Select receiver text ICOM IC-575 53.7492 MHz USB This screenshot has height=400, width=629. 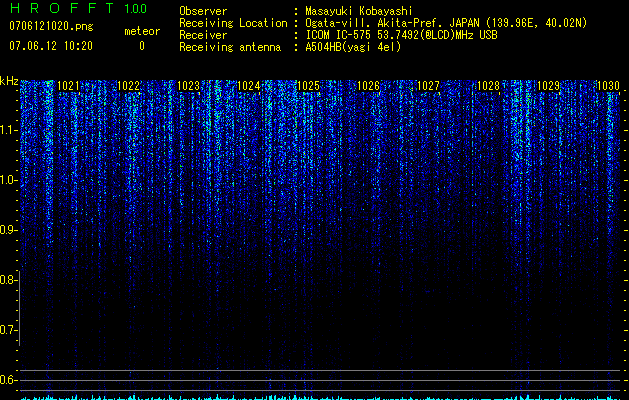[401, 35]
